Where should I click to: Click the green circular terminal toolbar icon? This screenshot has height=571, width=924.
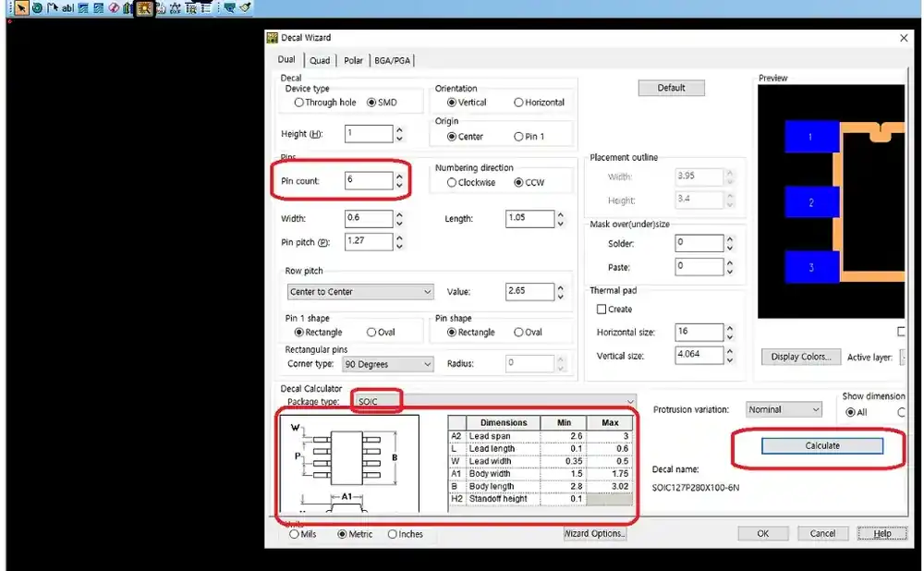[37, 7]
